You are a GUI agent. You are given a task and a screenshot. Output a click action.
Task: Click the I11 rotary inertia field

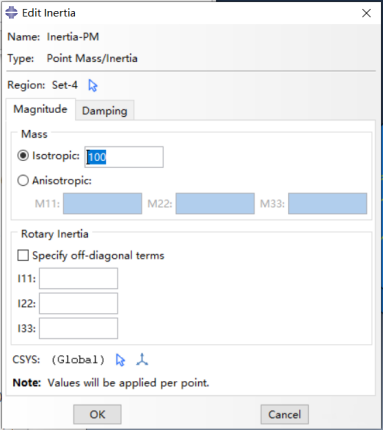[x=78, y=278]
